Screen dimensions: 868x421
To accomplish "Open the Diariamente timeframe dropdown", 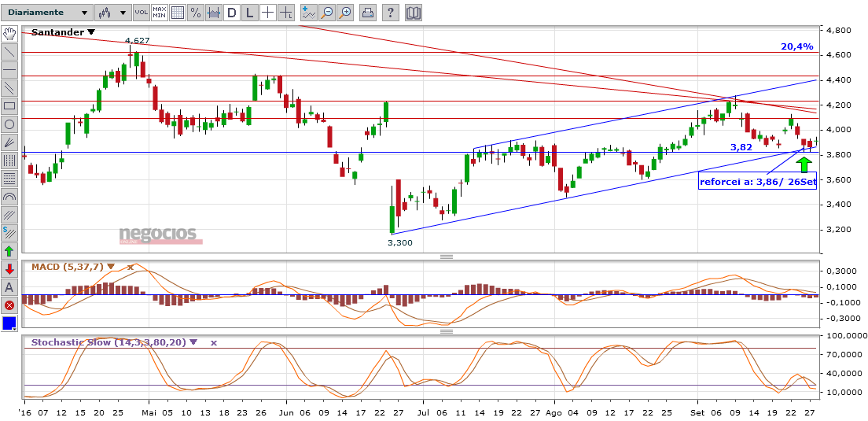I will coord(46,12).
